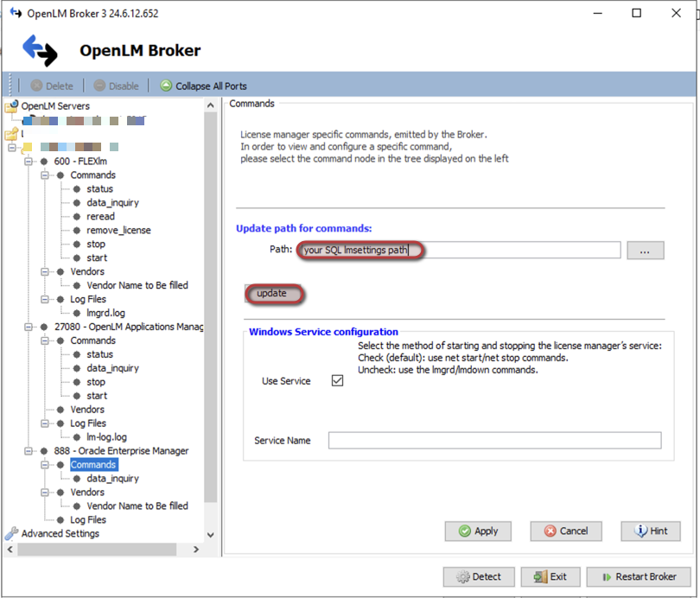Viewport: 700px width, 598px height.
Task: Click the browse (...) button next to Path
Action: [x=646, y=251]
